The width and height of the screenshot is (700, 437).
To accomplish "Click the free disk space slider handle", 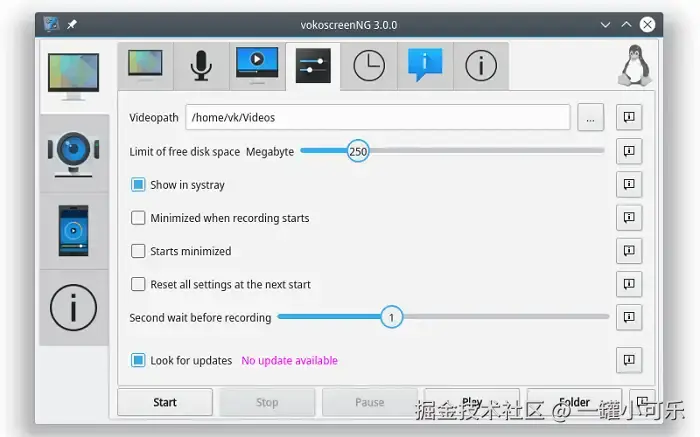I will tap(358, 151).
